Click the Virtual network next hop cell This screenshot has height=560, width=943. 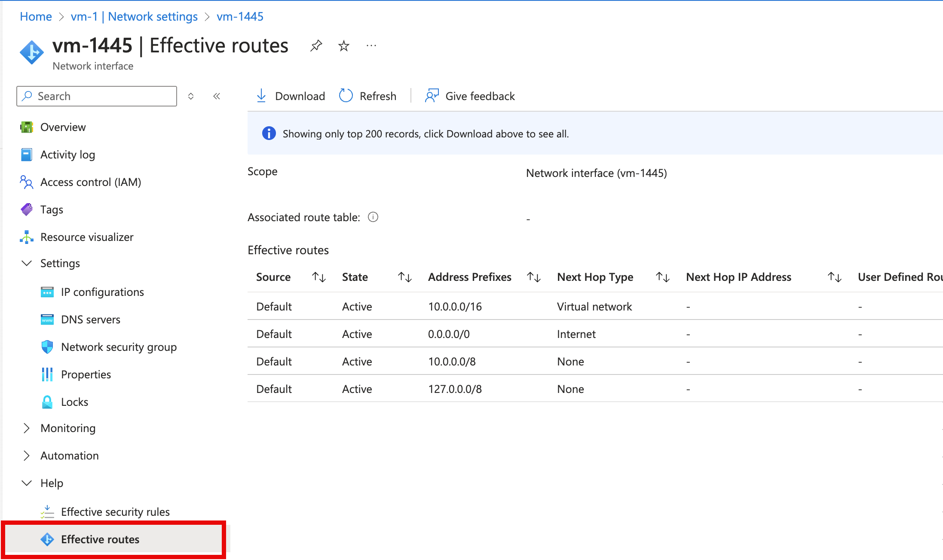[x=594, y=307]
